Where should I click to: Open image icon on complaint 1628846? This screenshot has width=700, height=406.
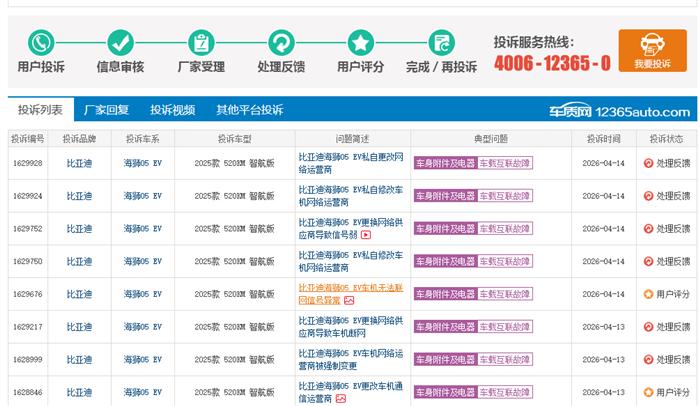click(340, 398)
